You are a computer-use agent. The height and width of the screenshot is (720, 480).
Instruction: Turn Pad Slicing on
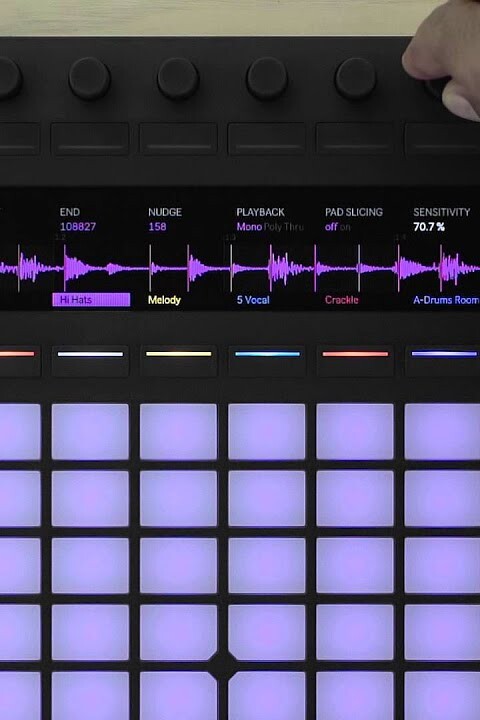(x=345, y=226)
